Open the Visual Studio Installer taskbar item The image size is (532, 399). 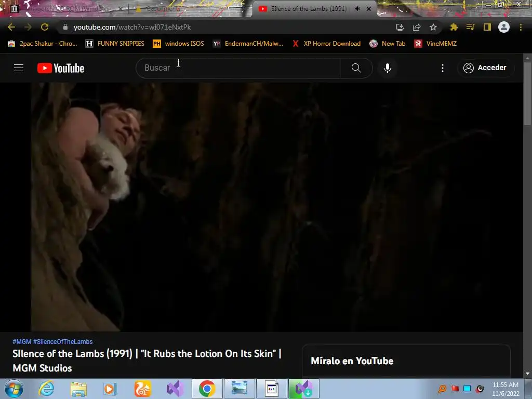pyautogui.click(x=303, y=389)
